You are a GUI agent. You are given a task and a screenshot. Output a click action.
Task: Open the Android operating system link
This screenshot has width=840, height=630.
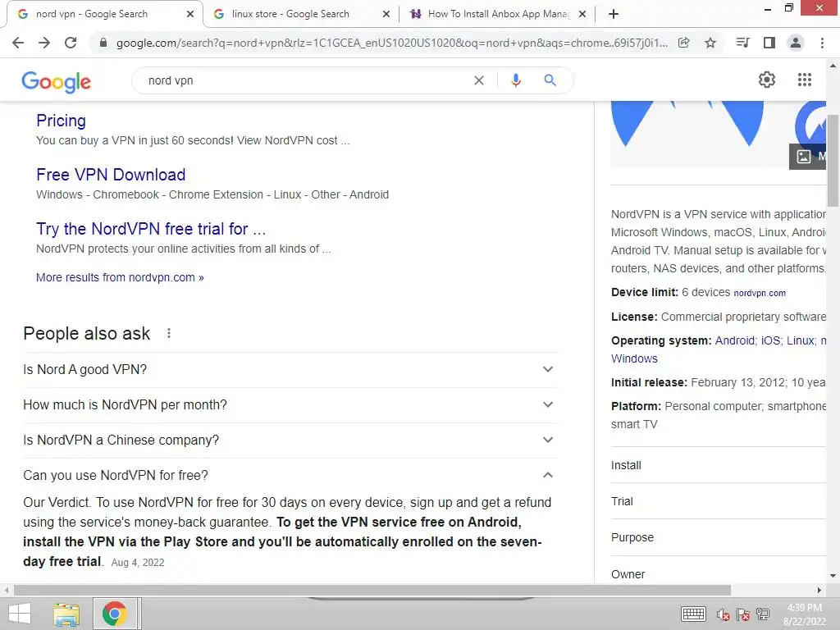click(x=734, y=340)
